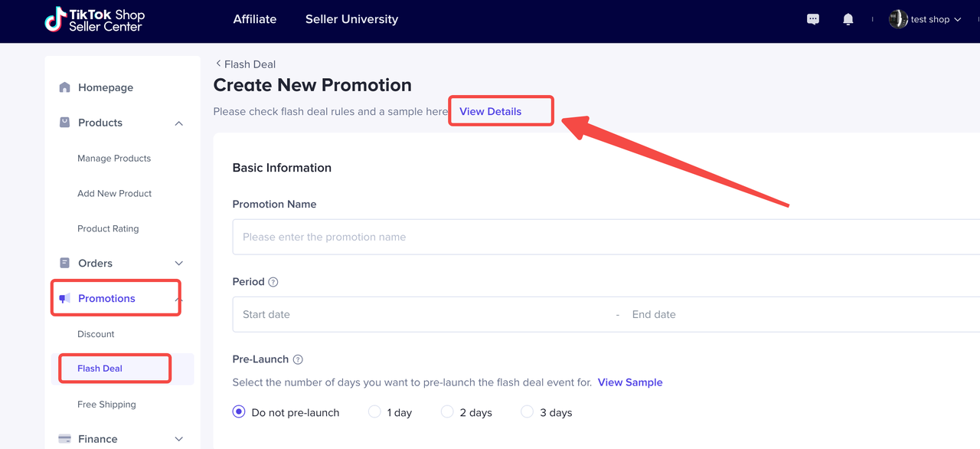980x449 pixels.
Task: Click the test shop profile avatar
Action: [898, 20]
